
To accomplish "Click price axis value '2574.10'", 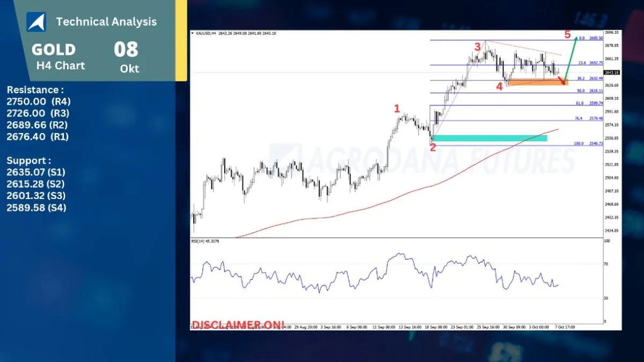I will [x=612, y=125].
